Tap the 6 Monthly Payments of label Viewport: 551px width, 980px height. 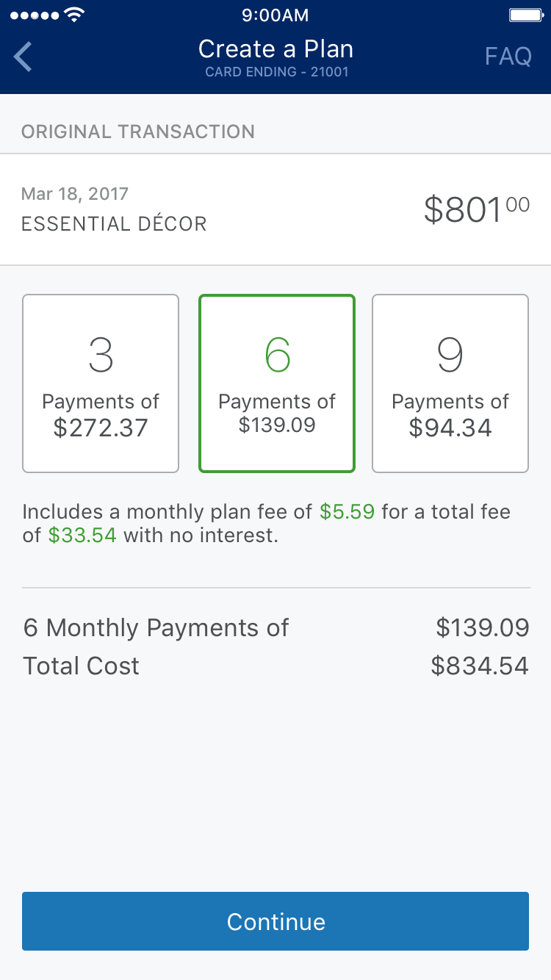(x=156, y=627)
